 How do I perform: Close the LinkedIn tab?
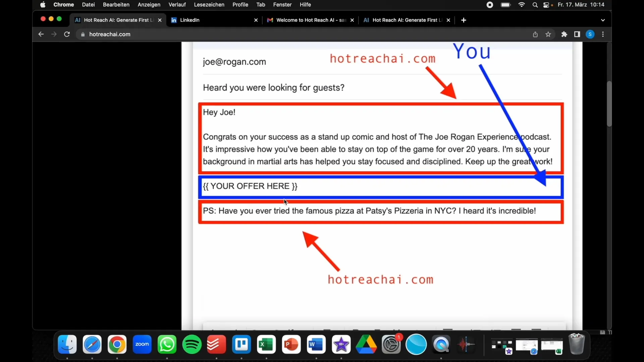click(x=256, y=20)
